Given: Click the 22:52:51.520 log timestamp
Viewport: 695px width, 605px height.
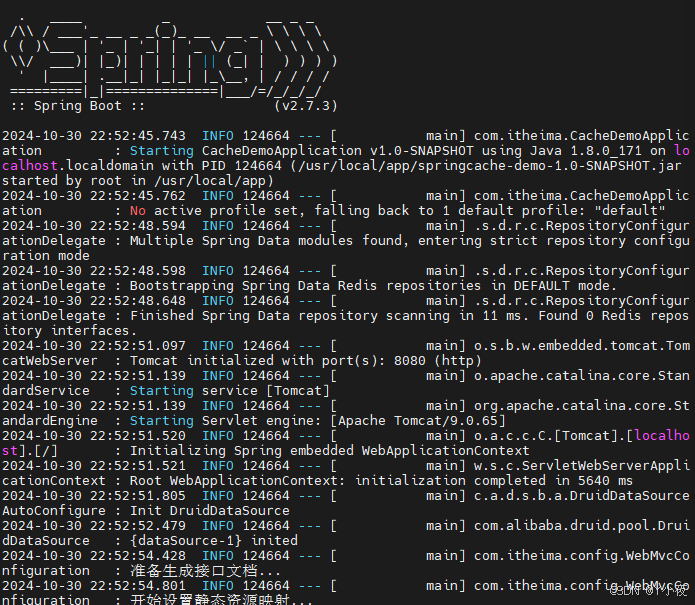Looking at the screenshot, I should click(x=138, y=436).
